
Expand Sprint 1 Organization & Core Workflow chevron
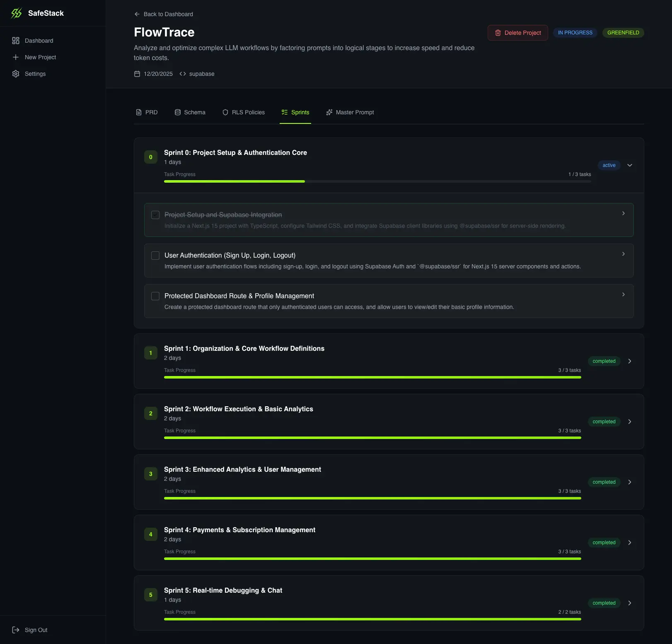[x=630, y=361]
